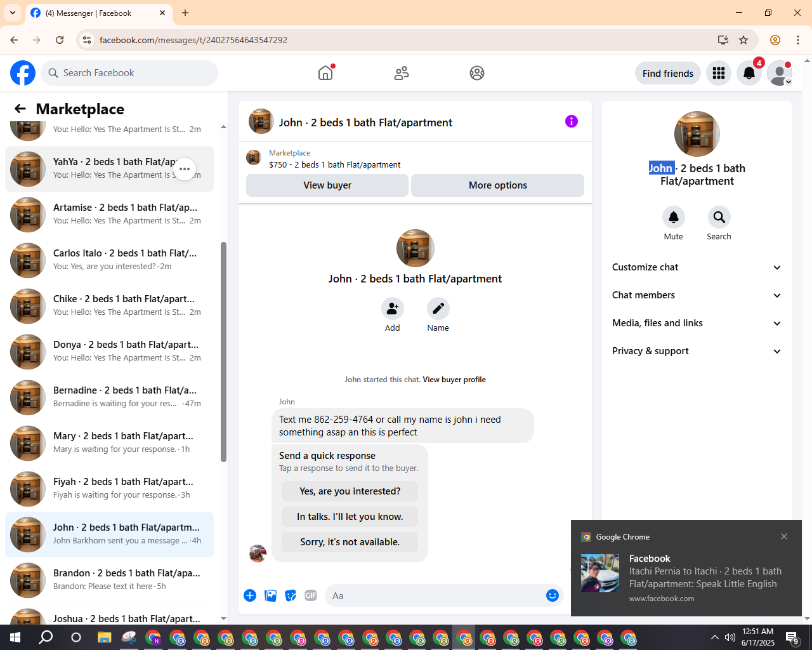The height and width of the screenshot is (650, 812).
Task: Go back from Marketplace with the arrow
Action: click(20, 109)
